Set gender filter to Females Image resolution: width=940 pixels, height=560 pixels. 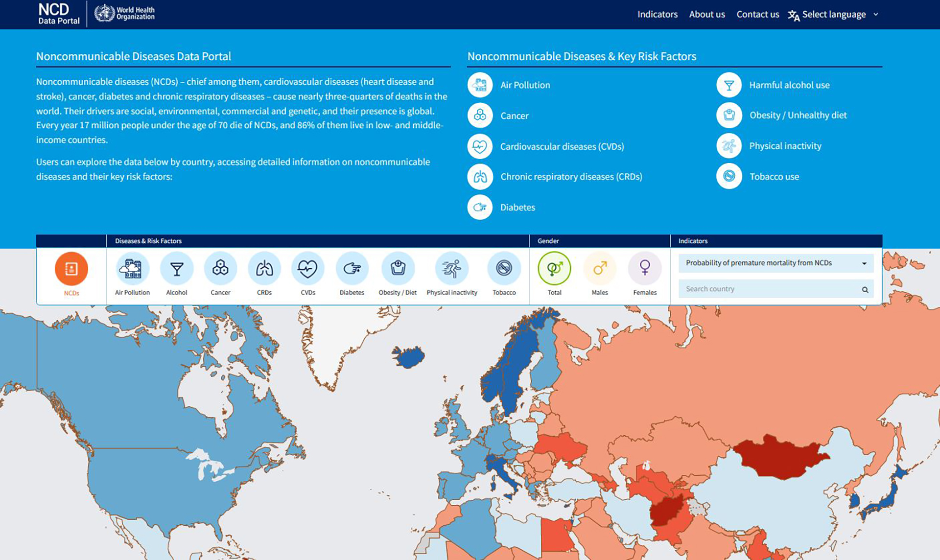pyautogui.click(x=645, y=269)
